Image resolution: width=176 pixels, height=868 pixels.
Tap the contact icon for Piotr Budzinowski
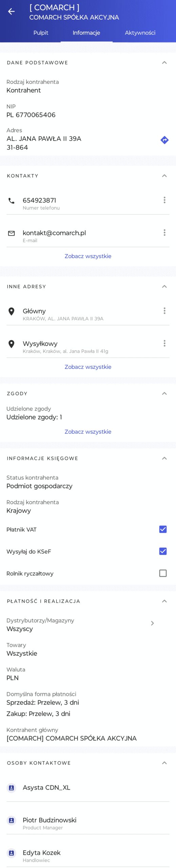(11, 821)
